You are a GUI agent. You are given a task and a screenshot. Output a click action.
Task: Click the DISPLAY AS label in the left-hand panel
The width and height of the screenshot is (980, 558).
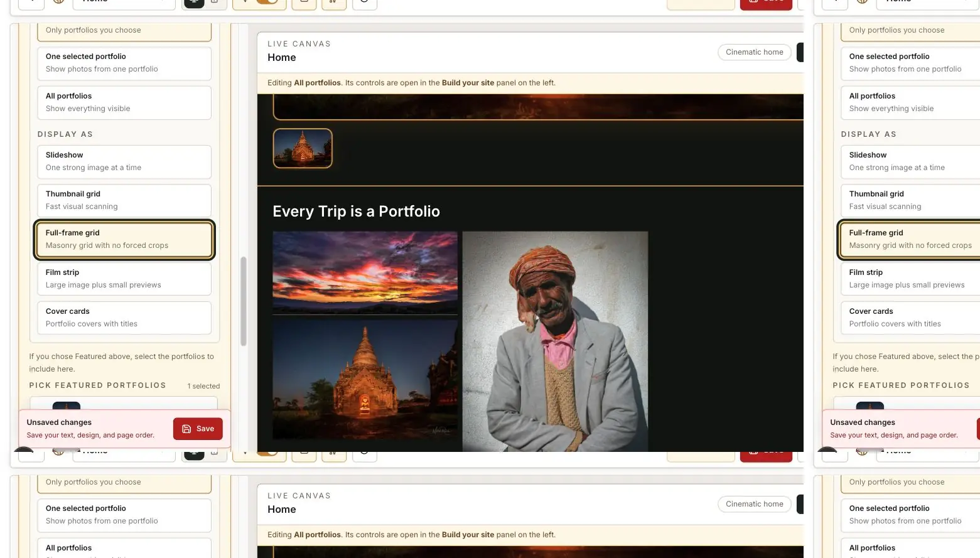(x=65, y=134)
